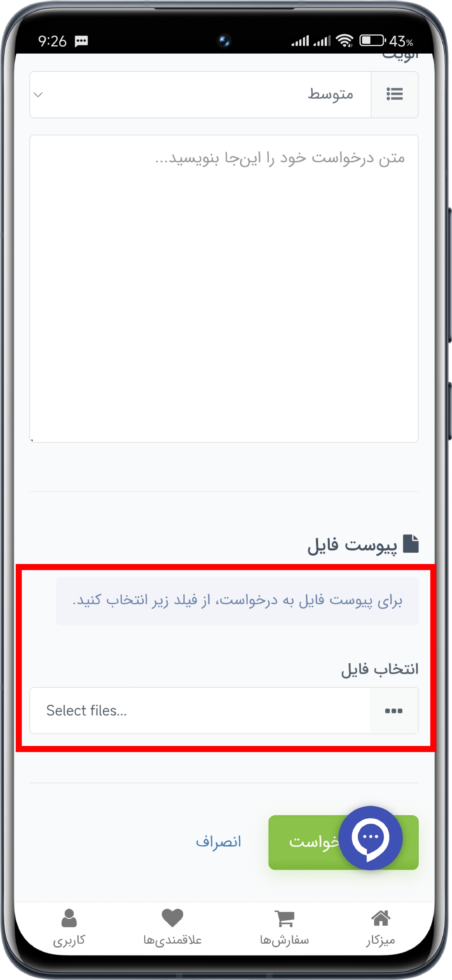Viewport: 452px width, 980px height.
Task: Open the chat support bubble icon
Action: 370,838
